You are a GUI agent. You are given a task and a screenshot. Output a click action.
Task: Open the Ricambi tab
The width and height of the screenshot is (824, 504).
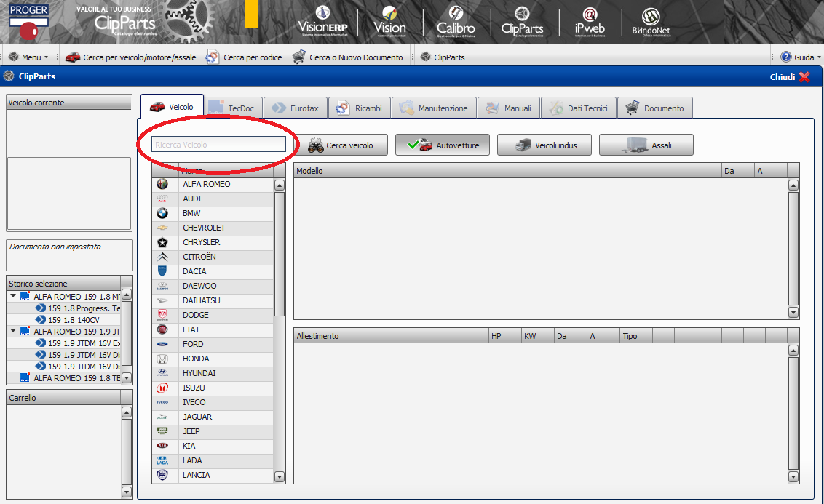pyautogui.click(x=360, y=108)
